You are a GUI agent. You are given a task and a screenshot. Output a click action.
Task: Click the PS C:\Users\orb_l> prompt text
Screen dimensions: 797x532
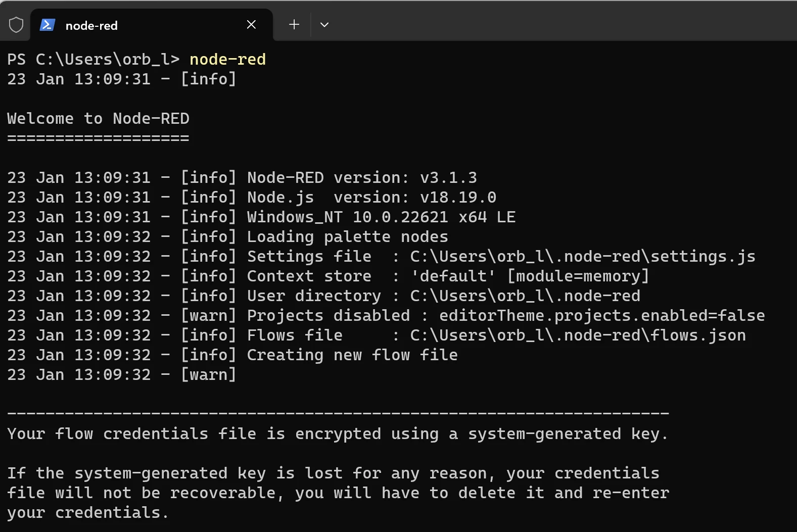click(93, 60)
